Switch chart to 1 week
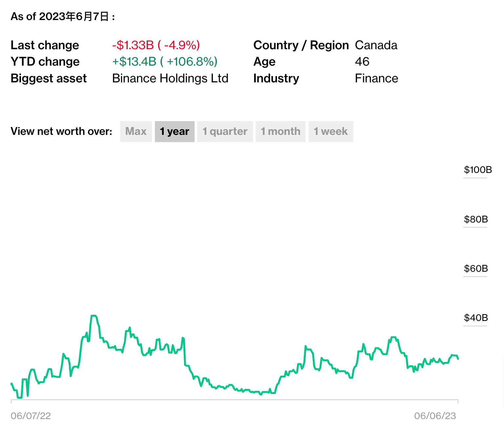504x424 pixels. [x=330, y=132]
